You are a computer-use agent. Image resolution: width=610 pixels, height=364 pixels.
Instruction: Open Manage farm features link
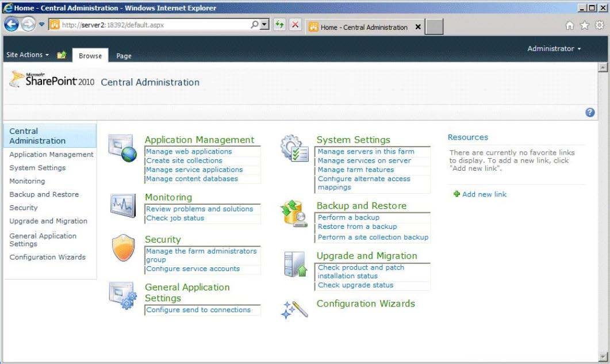pyautogui.click(x=356, y=170)
